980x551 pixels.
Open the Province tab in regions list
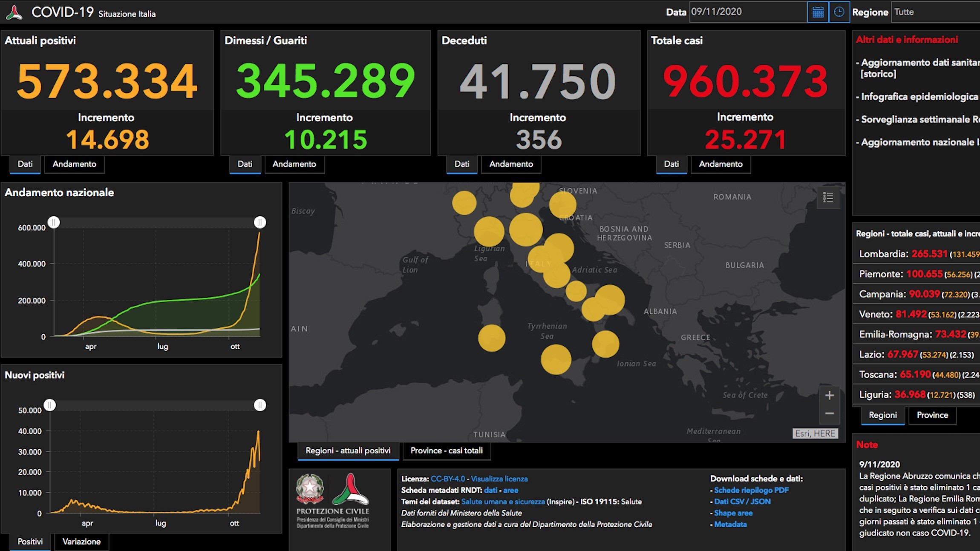pyautogui.click(x=932, y=415)
